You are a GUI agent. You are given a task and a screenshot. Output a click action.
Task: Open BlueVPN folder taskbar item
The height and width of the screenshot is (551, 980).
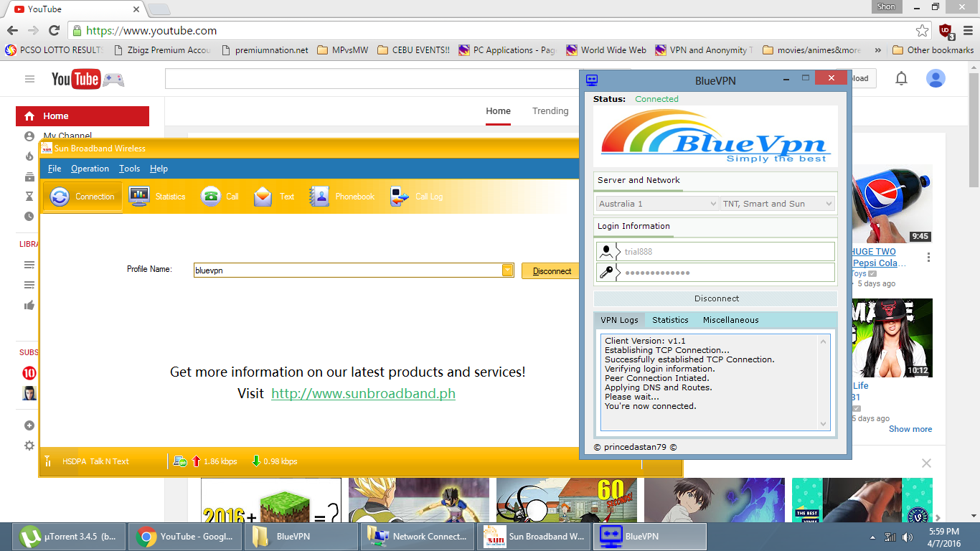[302, 537]
